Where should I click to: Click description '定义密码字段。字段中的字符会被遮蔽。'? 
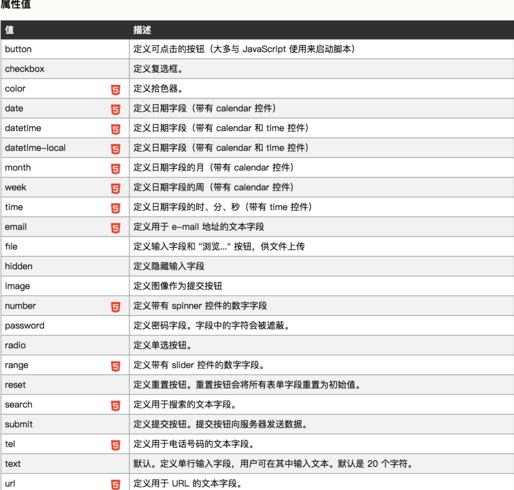coord(212,325)
